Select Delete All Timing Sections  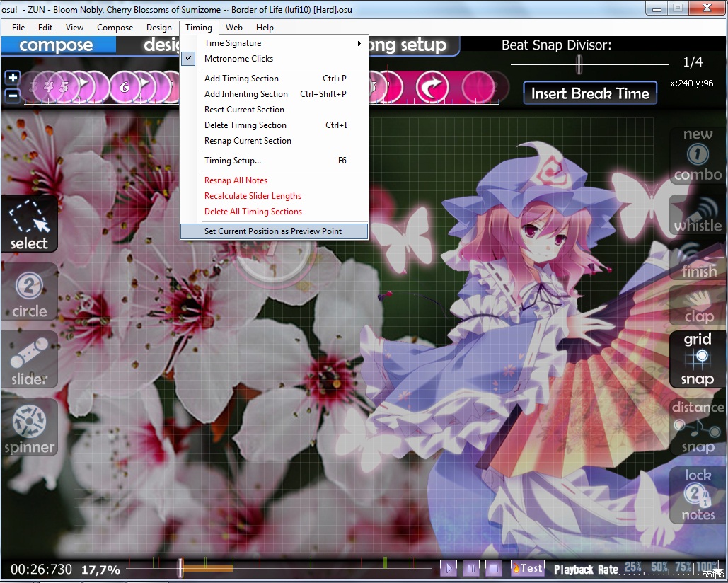point(274,212)
